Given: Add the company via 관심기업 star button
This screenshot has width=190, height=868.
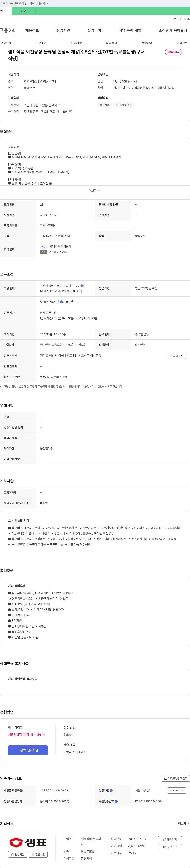Looking at the screenshot, I should [18, 854].
